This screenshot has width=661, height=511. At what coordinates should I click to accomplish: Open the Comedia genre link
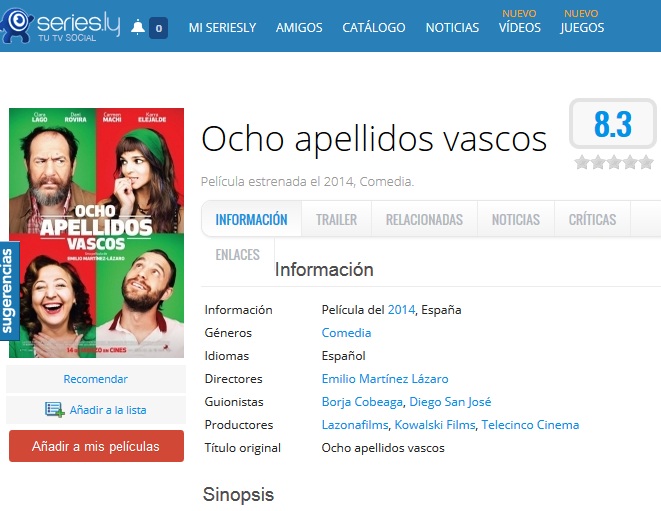[346, 333]
